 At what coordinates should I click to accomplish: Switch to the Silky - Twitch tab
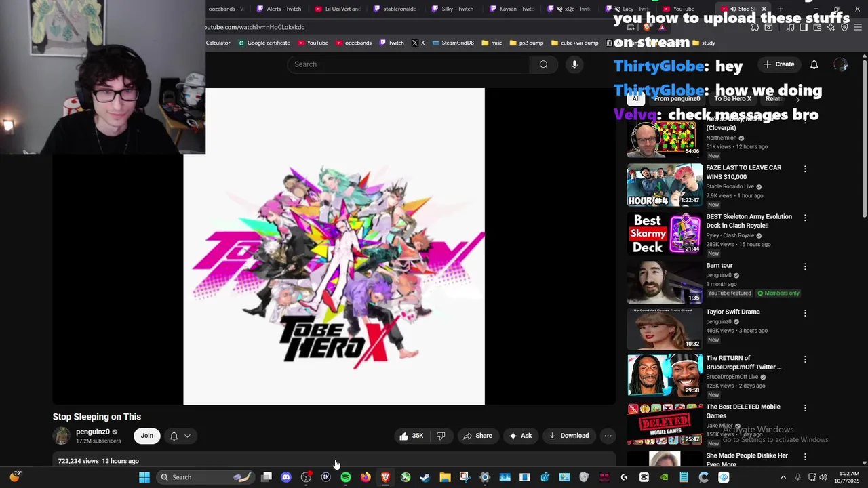[x=453, y=9]
